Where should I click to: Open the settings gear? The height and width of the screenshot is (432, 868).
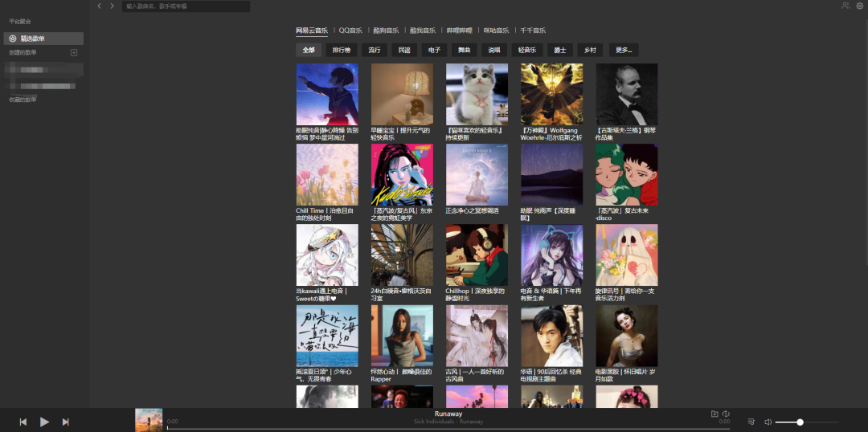point(860,6)
